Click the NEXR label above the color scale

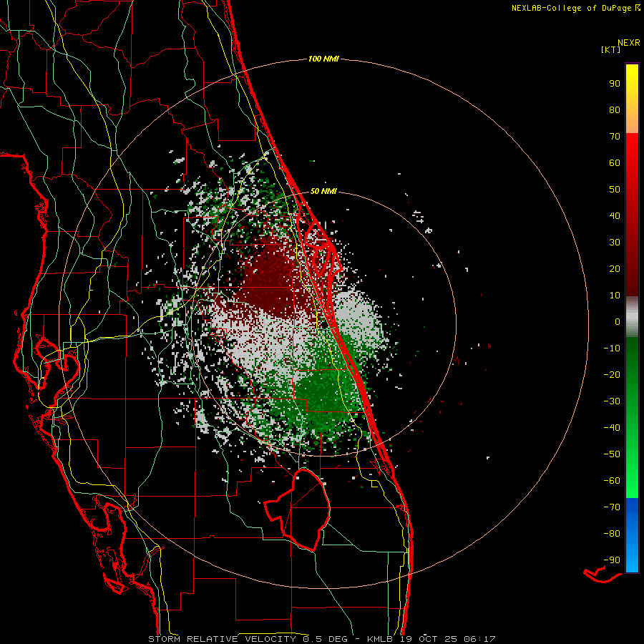[629, 43]
